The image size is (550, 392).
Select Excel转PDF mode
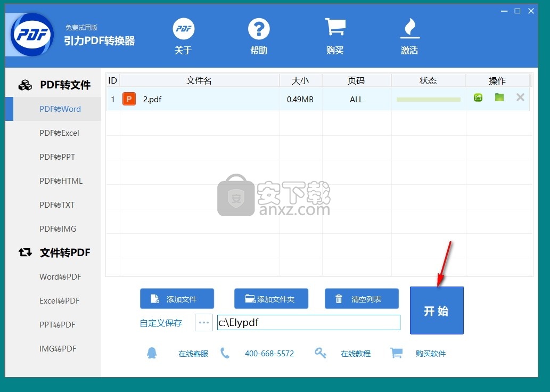[x=59, y=301]
